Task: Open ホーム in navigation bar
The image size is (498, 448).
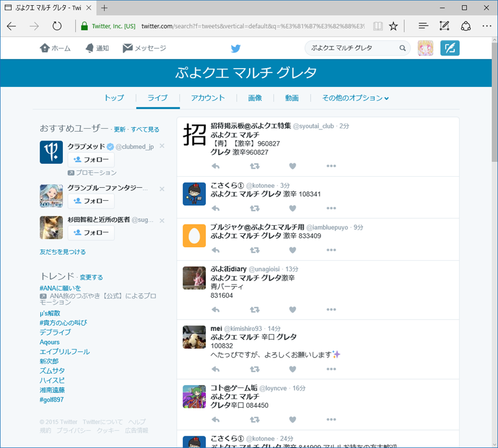Action: click(x=55, y=48)
